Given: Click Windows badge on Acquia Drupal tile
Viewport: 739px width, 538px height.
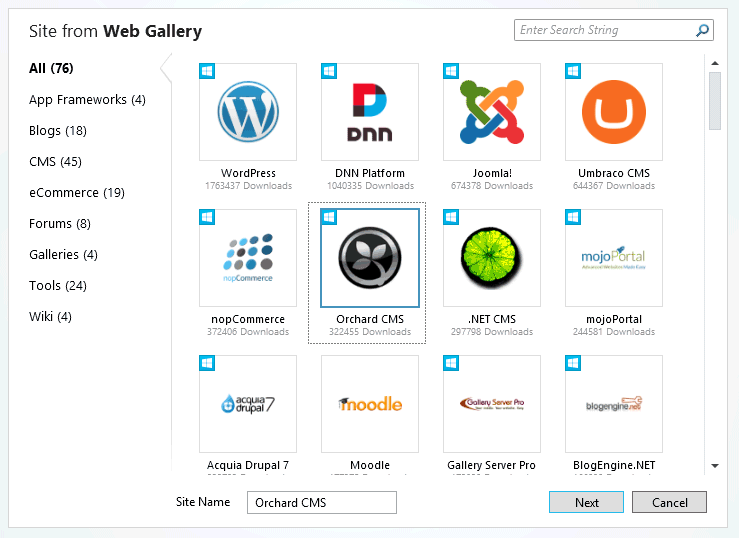Looking at the screenshot, I should pos(207,363).
